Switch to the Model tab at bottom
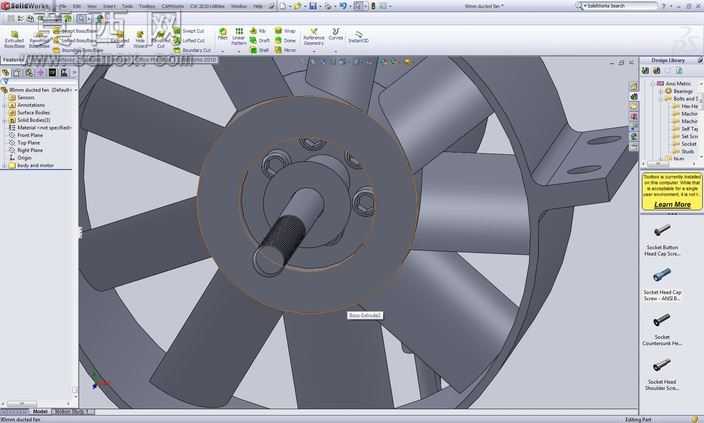This screenshot has width=704, height=423. 40,411
